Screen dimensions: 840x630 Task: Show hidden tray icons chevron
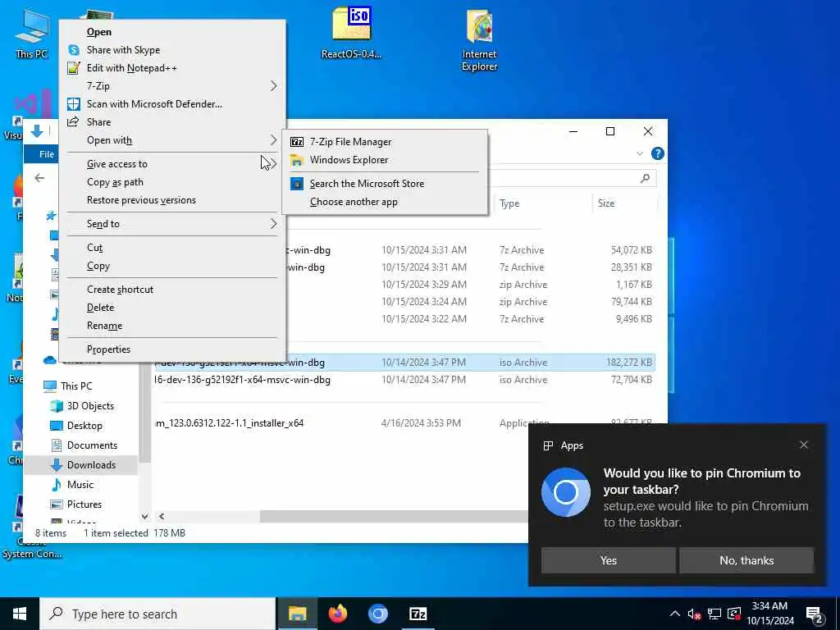click(x=675, y=614)
